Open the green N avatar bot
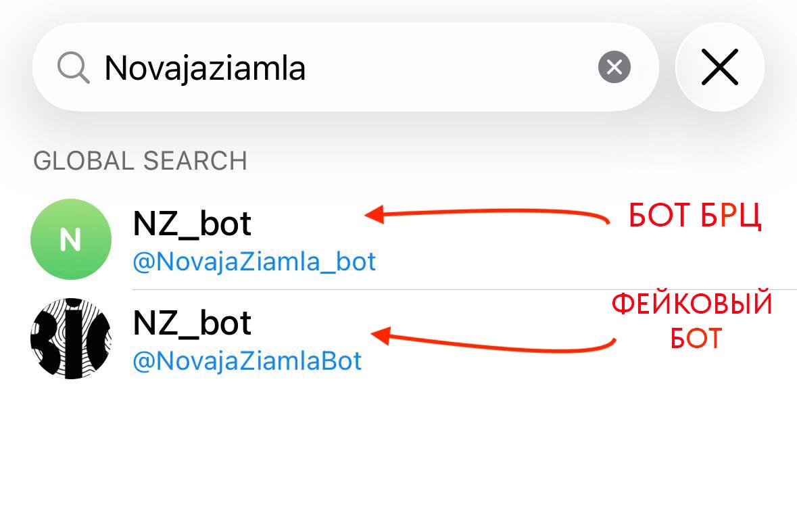 (71, 239)
